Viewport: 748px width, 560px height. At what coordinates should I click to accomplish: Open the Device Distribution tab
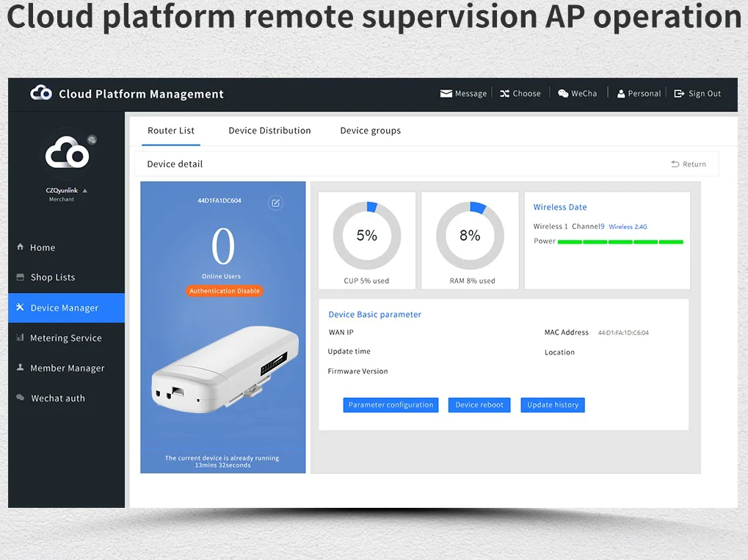click(x=269, y=131)
